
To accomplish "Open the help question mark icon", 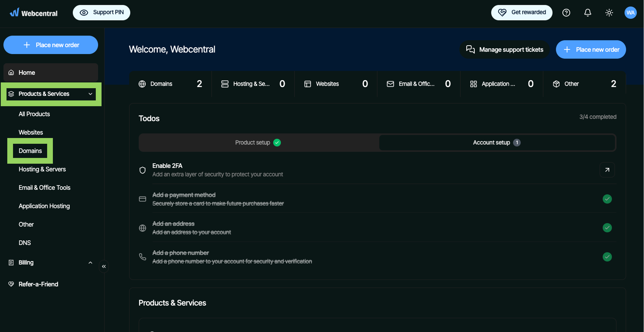I will tap(566, 13).
